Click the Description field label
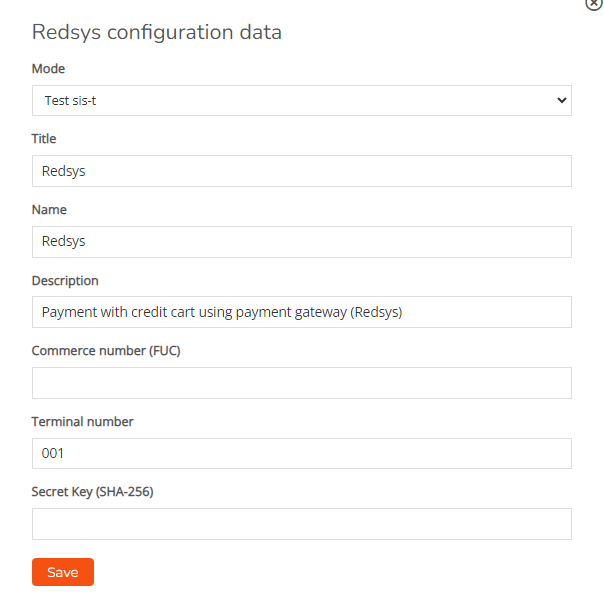This screenshot has width=604, height=613. (x=65, y=281)
